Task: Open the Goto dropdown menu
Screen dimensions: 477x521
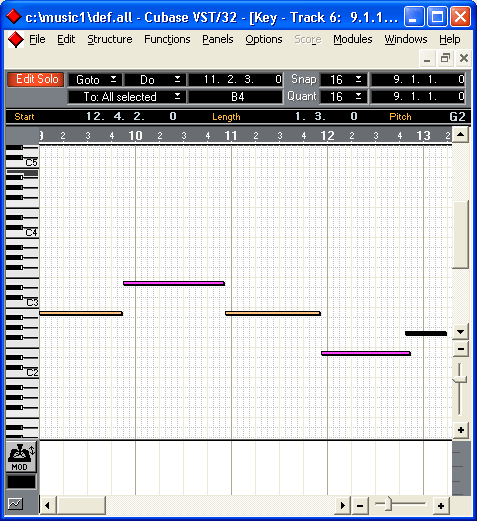Action: tap(95, 80)
